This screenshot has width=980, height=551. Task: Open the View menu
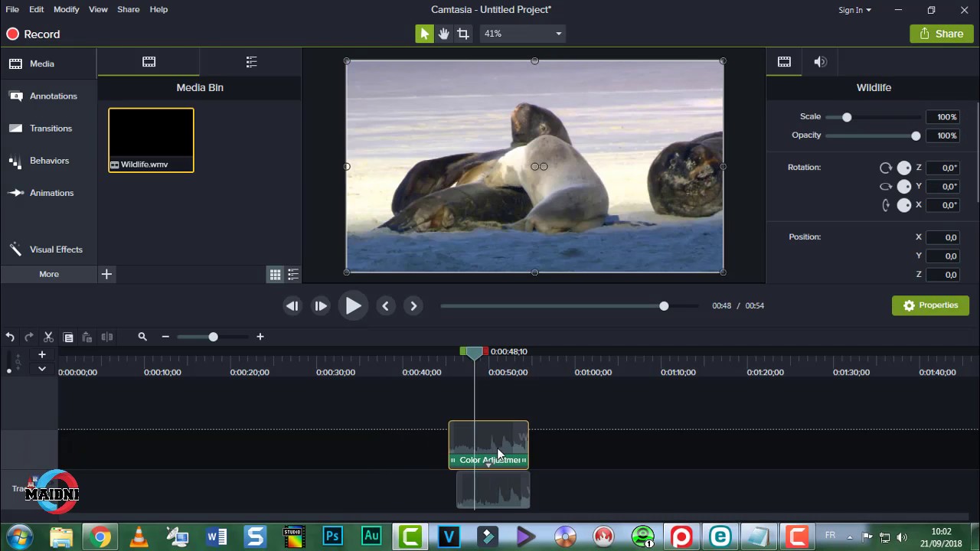tap(98, 9)
